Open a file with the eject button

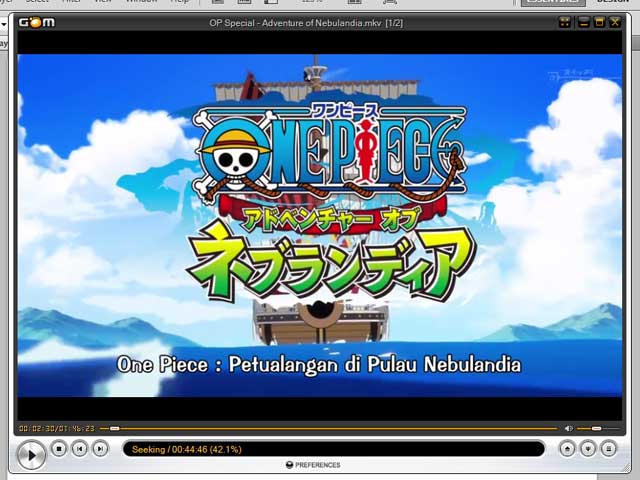tap(567, 449)
